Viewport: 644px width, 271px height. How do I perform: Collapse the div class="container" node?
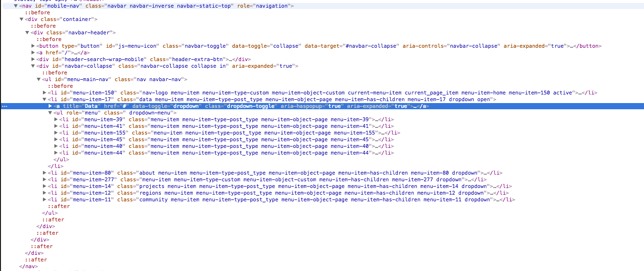tap(21, 20)
